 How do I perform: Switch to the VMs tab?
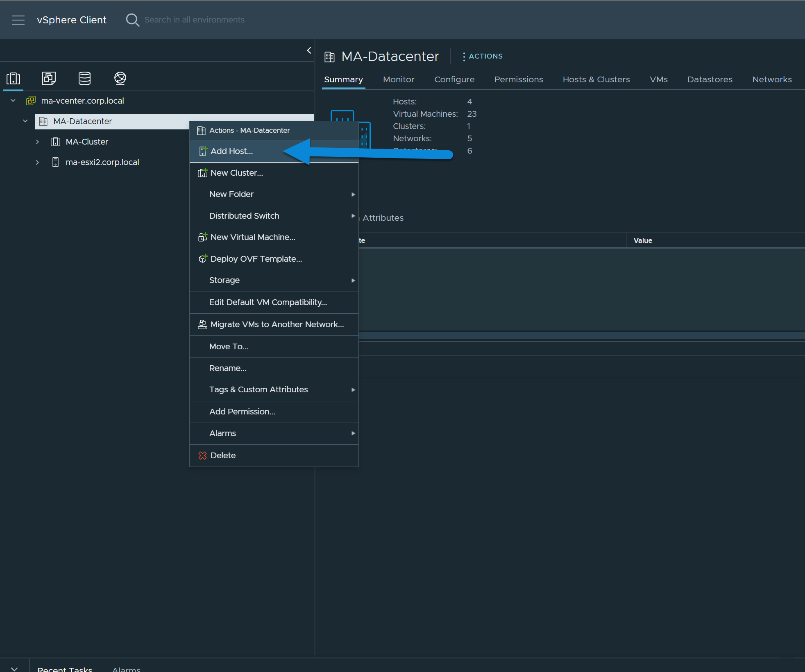coord(659,79)
